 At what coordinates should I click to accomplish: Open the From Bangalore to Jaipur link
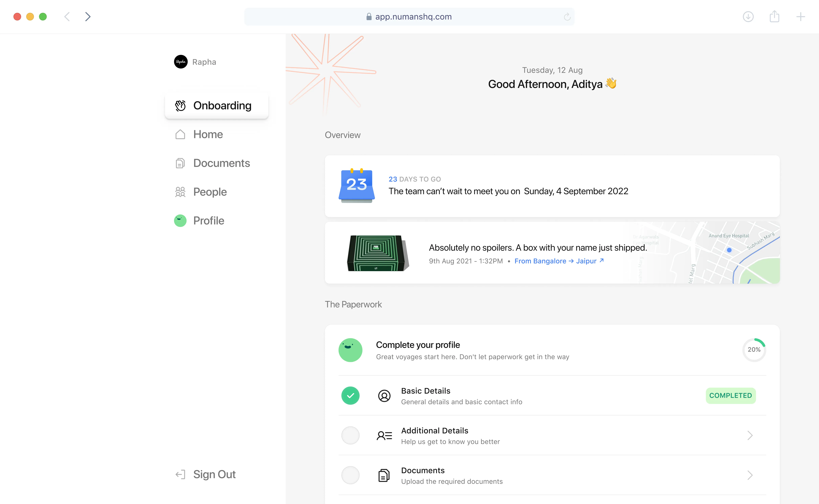point(559,261)
